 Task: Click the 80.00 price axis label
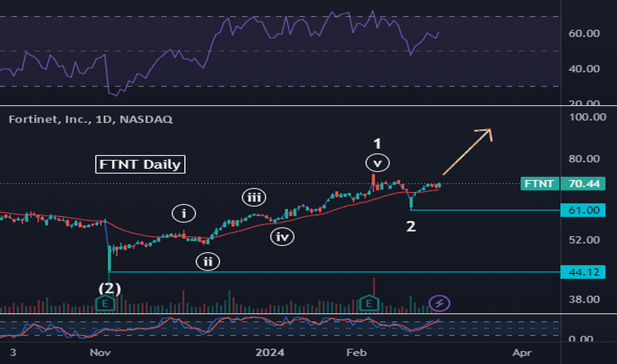coord(584,159)
